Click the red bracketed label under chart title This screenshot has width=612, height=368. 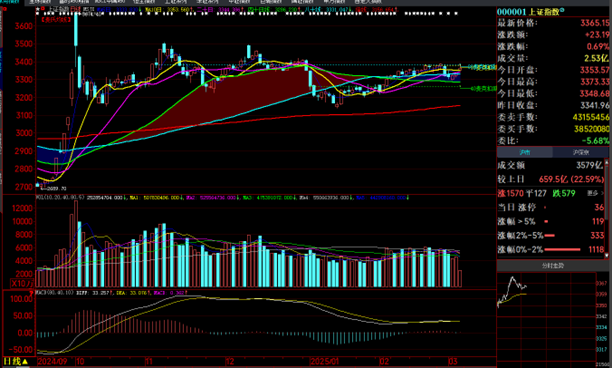coord(56,19)
